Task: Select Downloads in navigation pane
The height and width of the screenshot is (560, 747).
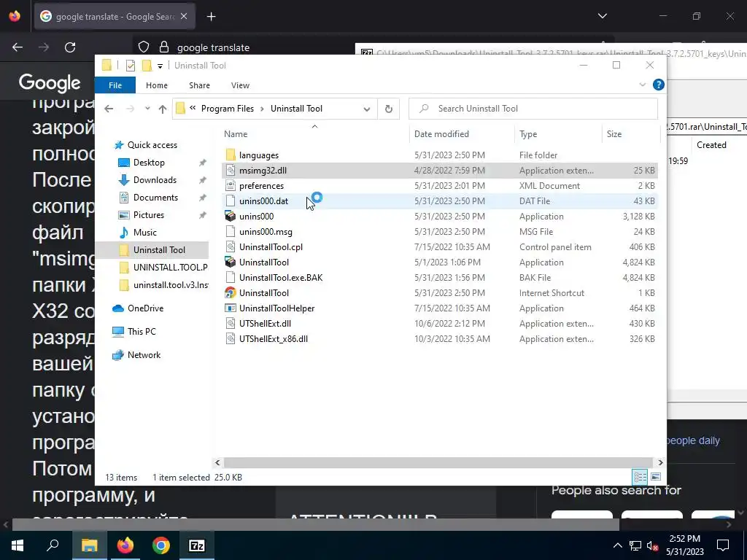Action: (x=155, y=179)
